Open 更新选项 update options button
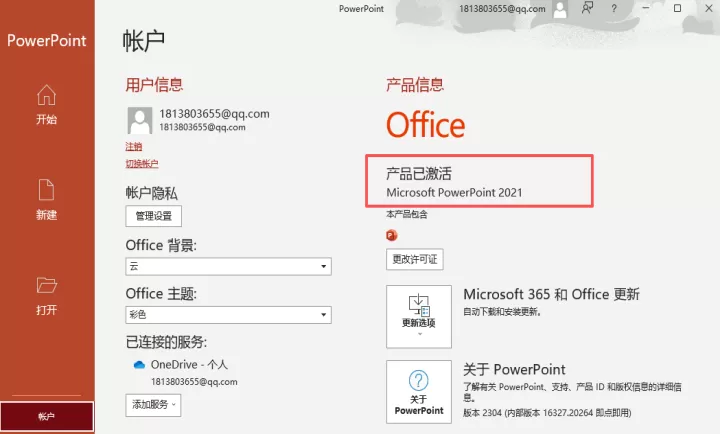This screenshot has width=720, height=434. point(419,316)
